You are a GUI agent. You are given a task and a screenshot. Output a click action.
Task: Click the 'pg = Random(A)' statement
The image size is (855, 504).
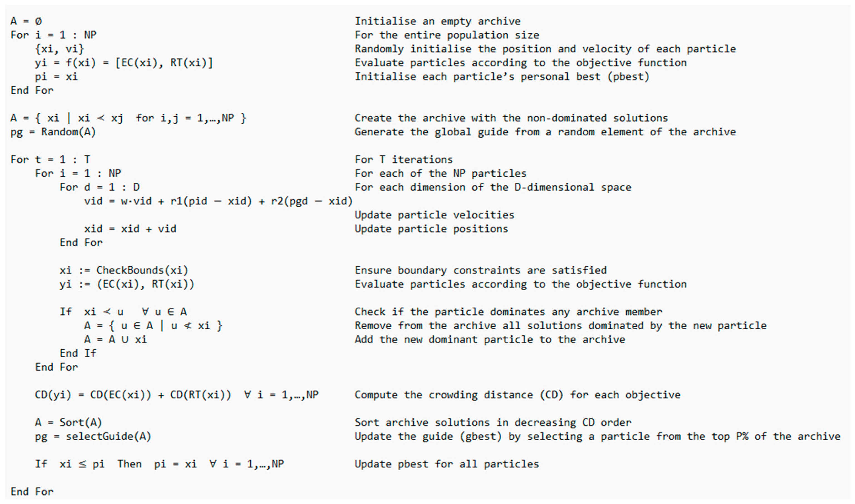53,132
